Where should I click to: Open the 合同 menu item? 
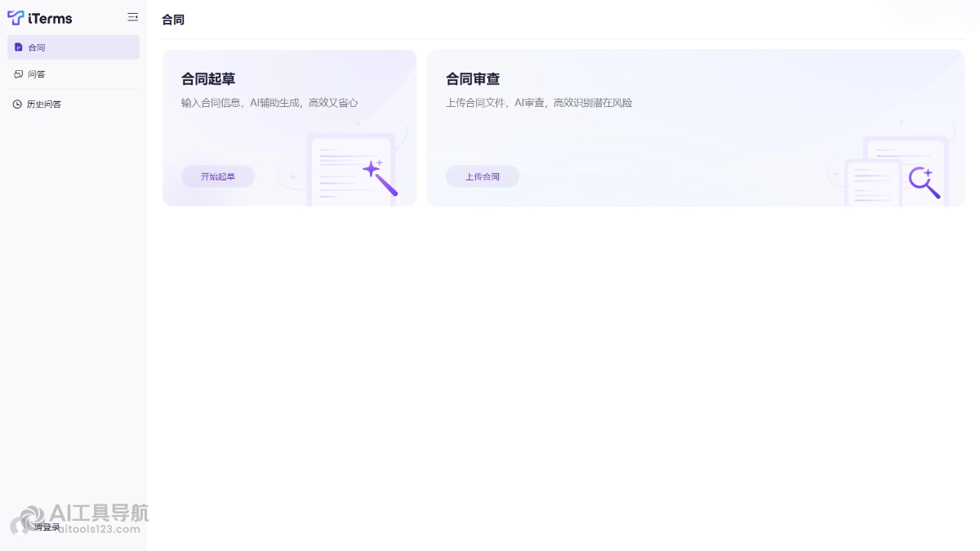73,47
